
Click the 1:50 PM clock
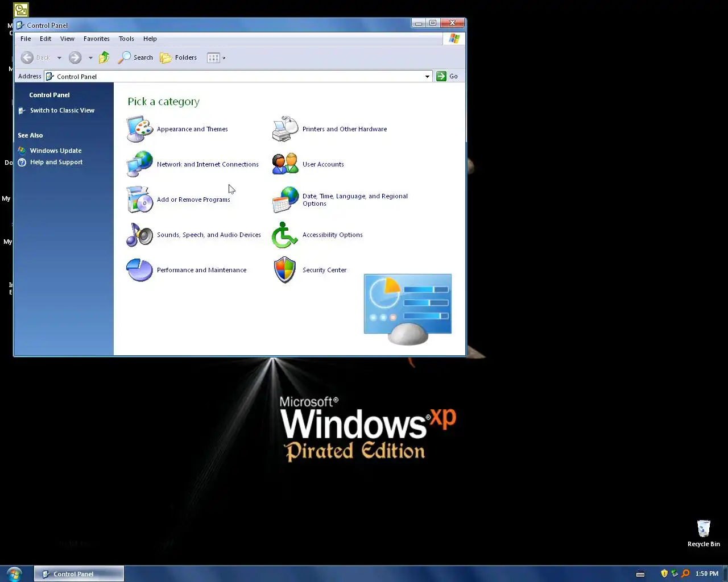tap(707, 573)
